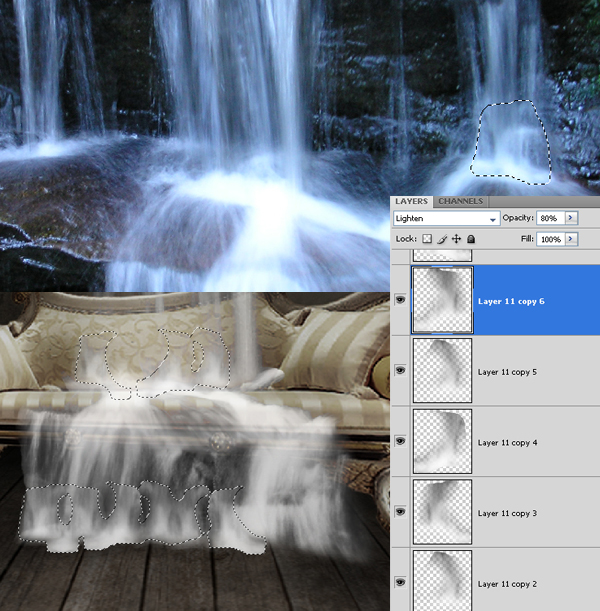Select the Layers tab
Image resolution: width=600 pixels, height=611 pixels.
pyautogui.click(x=412, y=201)
